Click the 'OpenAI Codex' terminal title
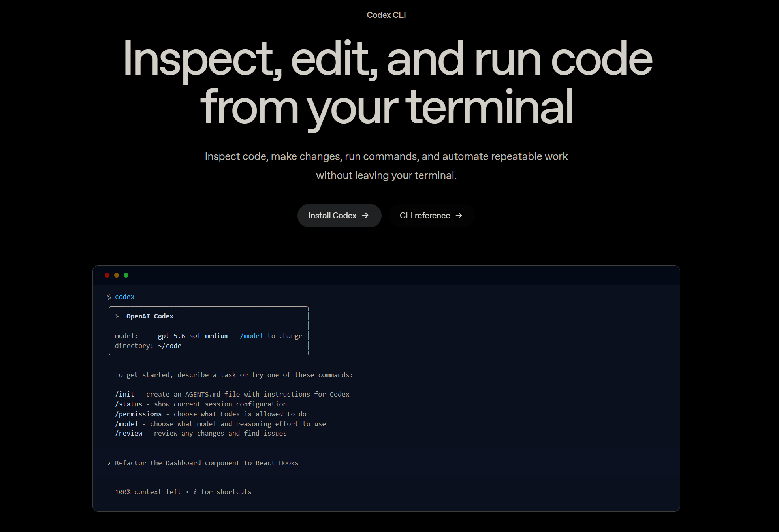Screen dimensions: 779x532 (150, 316)
